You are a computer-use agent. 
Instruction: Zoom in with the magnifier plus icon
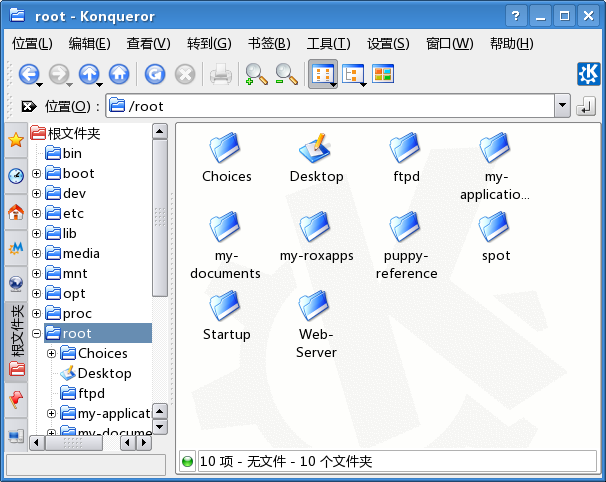tap(256, 74)
